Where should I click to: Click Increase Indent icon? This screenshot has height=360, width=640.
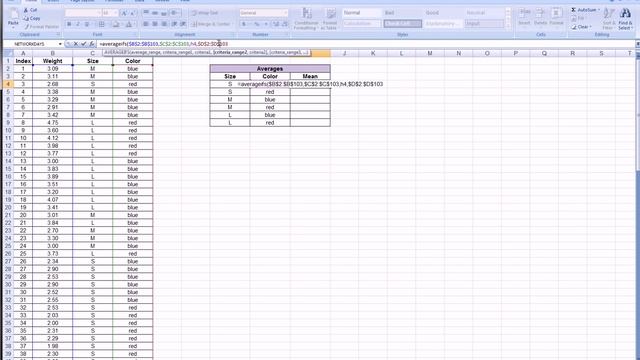click(183, 24)
